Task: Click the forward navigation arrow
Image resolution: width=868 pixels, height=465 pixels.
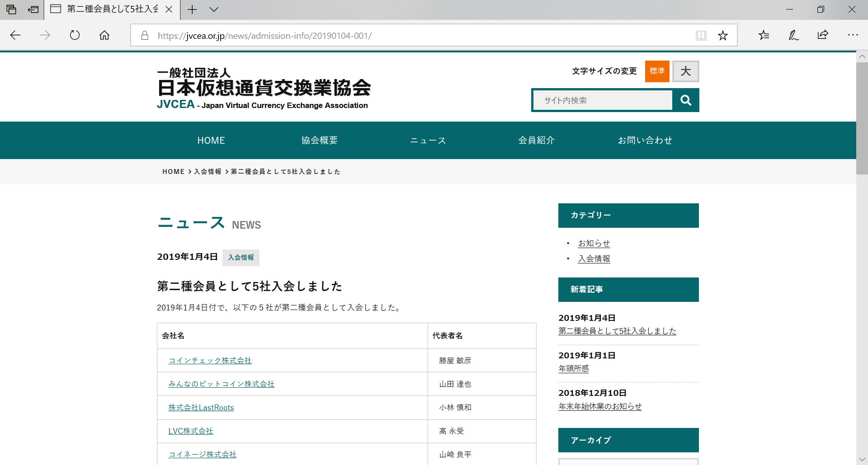Action: (x=45, y=35)
